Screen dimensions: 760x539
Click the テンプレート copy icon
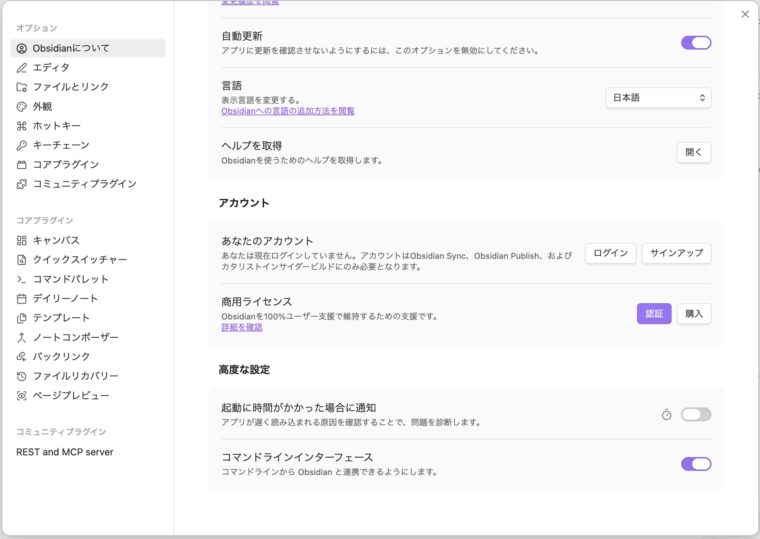22,318
